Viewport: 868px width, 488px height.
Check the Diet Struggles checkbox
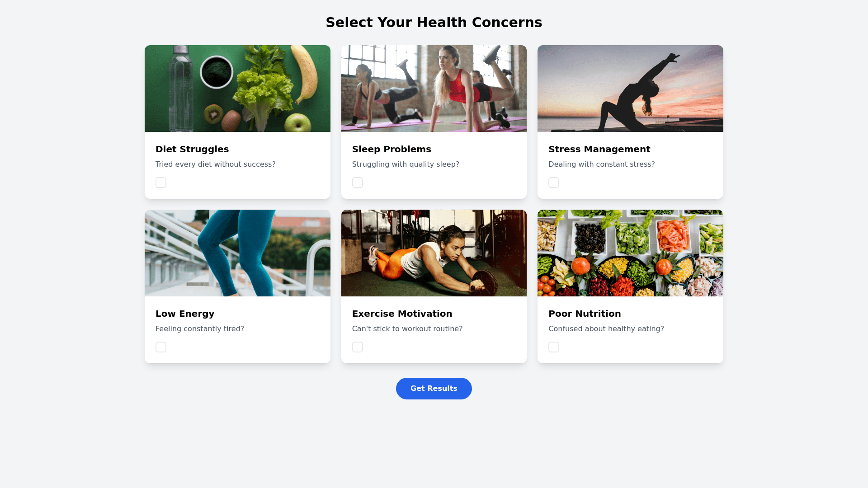161,183
